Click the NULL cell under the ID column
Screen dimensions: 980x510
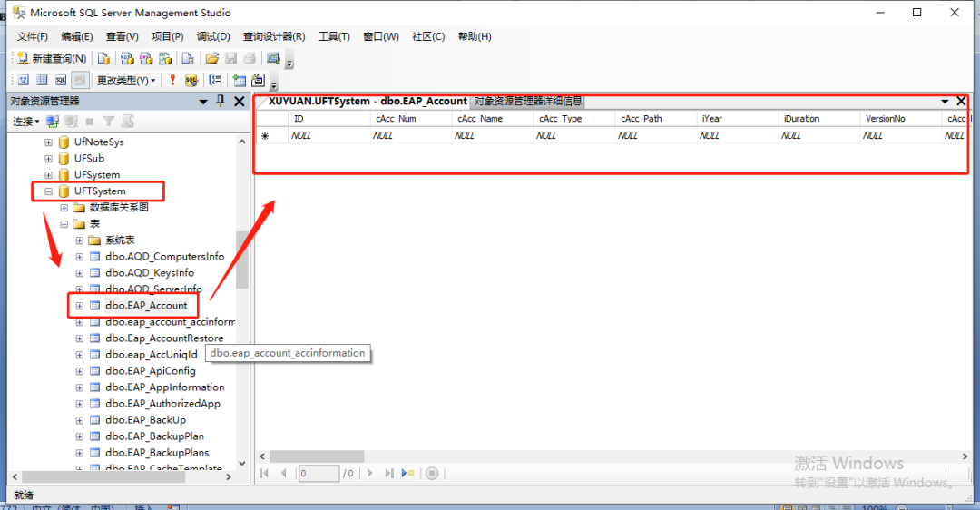[329, 135]
